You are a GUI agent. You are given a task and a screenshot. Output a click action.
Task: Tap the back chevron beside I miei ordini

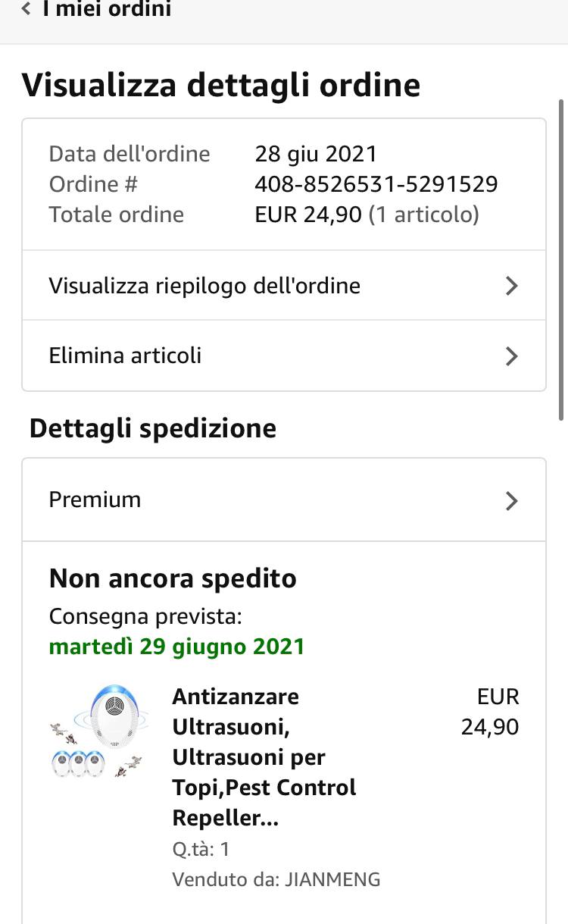pyautogui.click(x=27, y=10)
